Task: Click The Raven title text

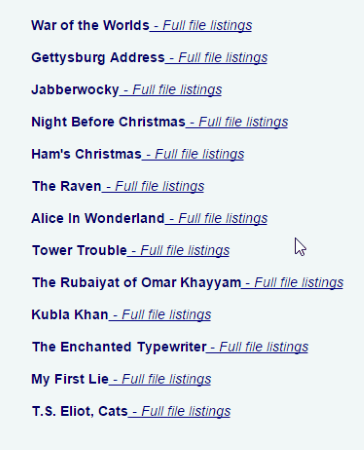Action: coord(67,186)
